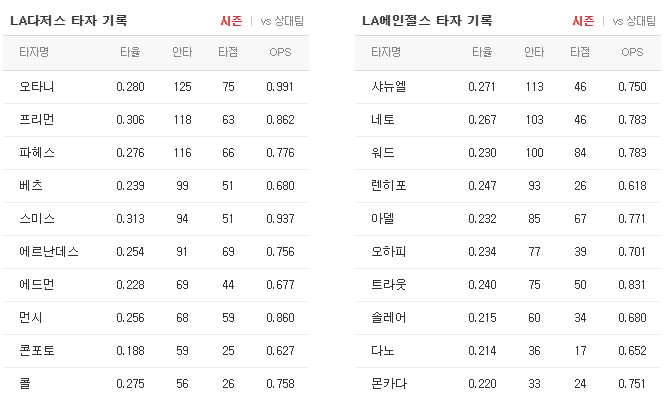Click 오타니 OPS value 0.991
This screenshot has height=414, width=667.
point(280,87)
